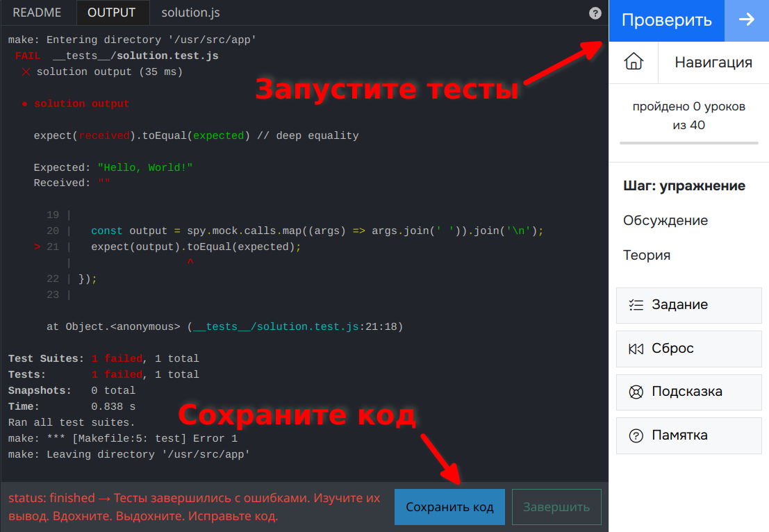This screenshot has width=769, height=532.
Task: Click the home icon
Action: pyautogui.click(x=634, y=62)
